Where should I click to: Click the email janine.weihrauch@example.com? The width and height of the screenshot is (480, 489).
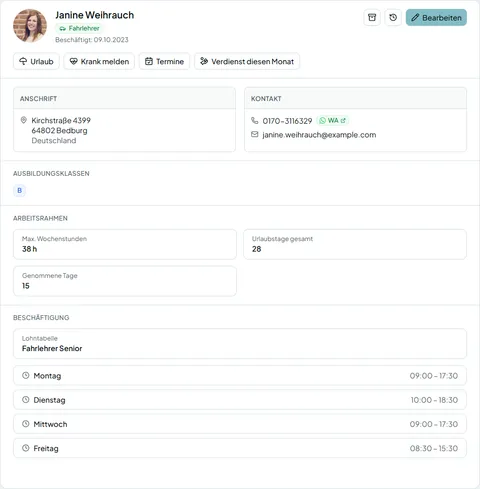pos(319,135)
